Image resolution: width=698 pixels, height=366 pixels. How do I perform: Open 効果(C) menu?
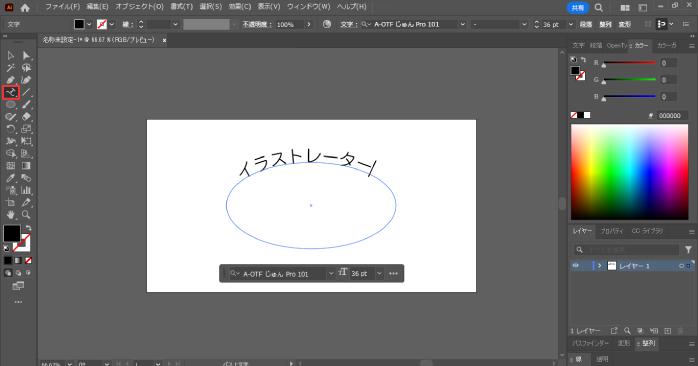pyautogui.click(x=240, y=7)
